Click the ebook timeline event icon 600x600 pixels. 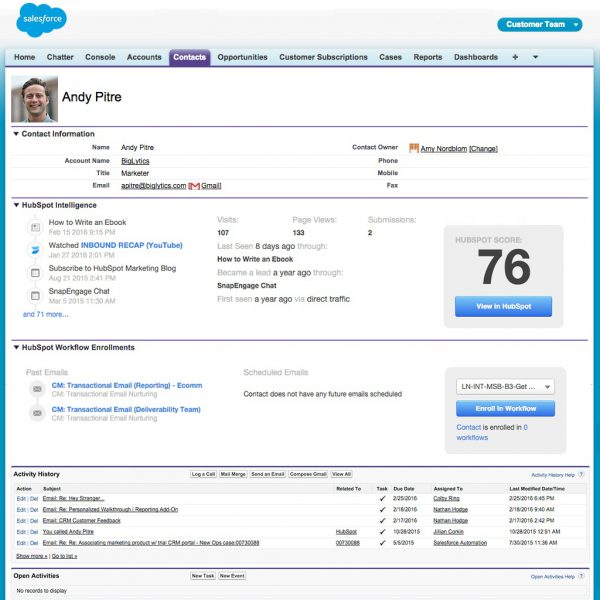(x=35, y=227)
